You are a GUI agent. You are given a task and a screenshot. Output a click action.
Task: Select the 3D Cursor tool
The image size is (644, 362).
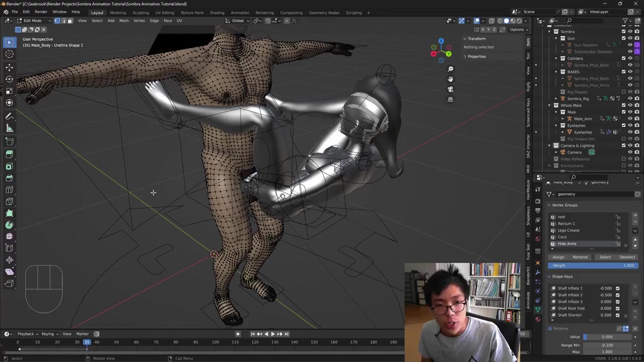point(9,54)
